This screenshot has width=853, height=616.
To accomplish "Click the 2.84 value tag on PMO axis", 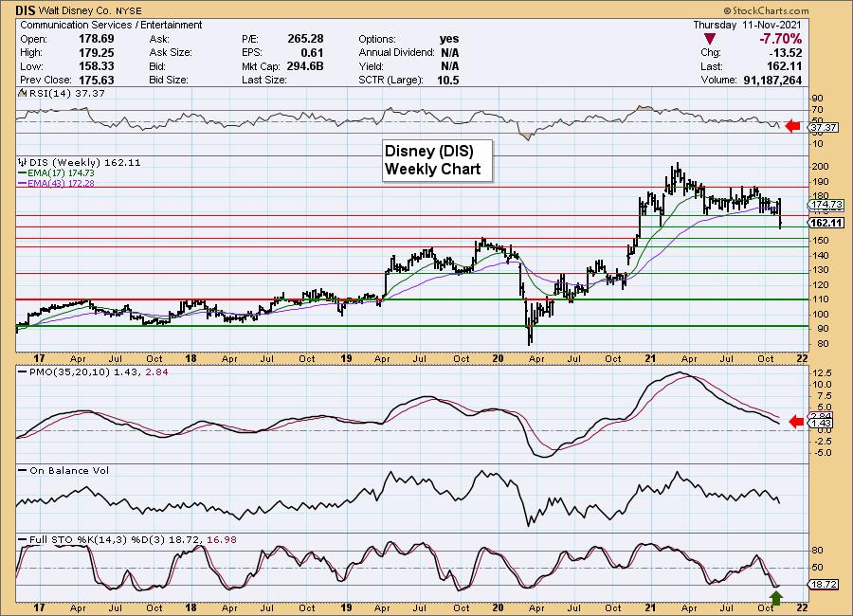I will (823, 416).
